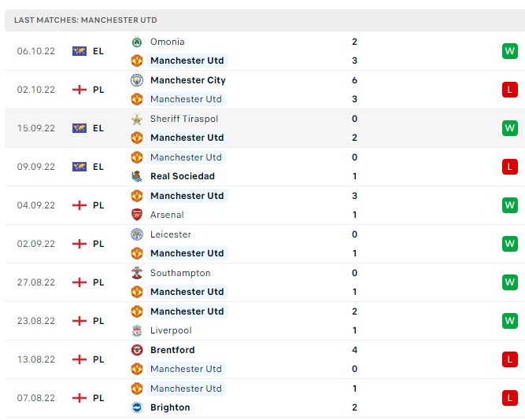Screen dimensions: 525x420
Task: Click the Liverpool crest icon
Action: [136, 330]
